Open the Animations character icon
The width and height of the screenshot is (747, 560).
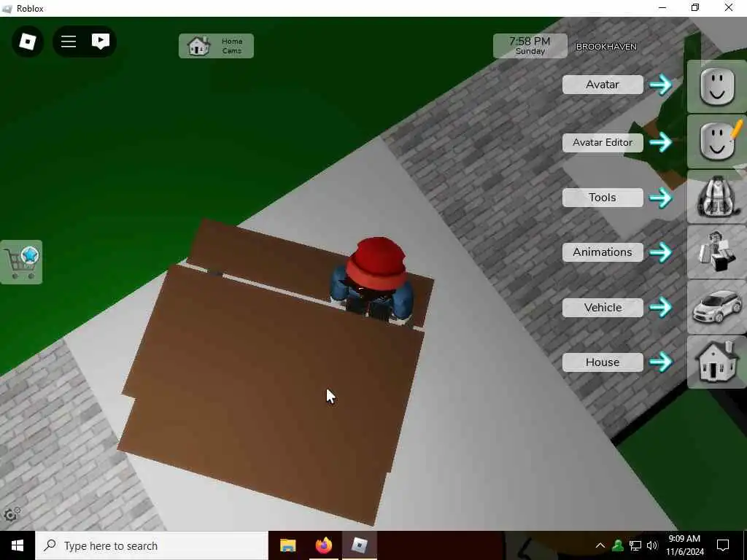point(716,252)
